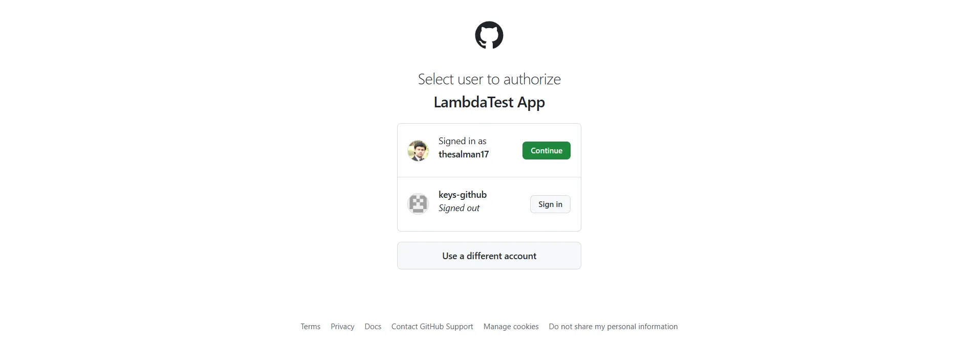Click the 'LambdaTest App' heading
The image size is (980, 344).
pos(489,102)
